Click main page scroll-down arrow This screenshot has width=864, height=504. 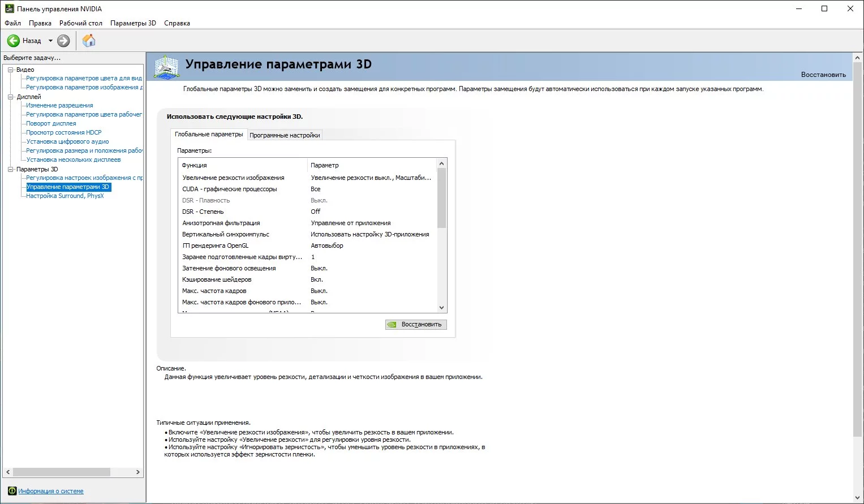858,498
